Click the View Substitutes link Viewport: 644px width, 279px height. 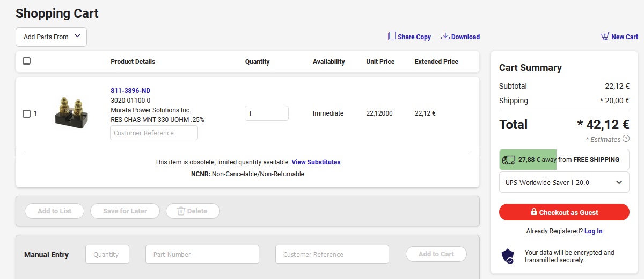click(316, 162)
